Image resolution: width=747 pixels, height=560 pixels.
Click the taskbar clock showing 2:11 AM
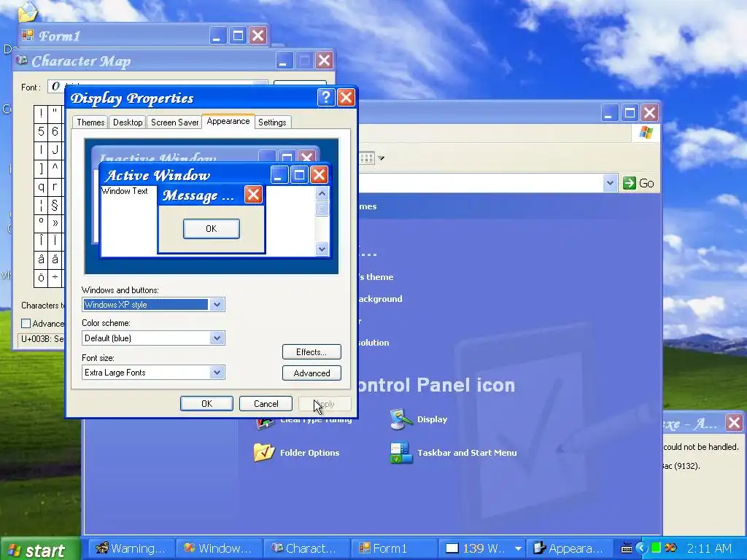(709, 548)
